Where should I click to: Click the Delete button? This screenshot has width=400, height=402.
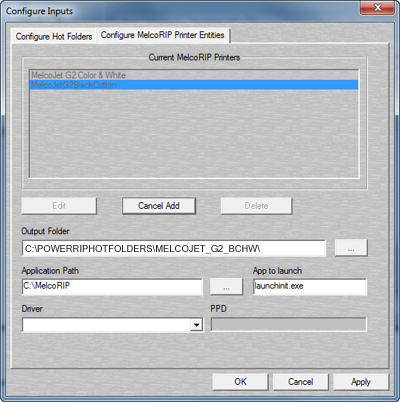pos(256,206)
